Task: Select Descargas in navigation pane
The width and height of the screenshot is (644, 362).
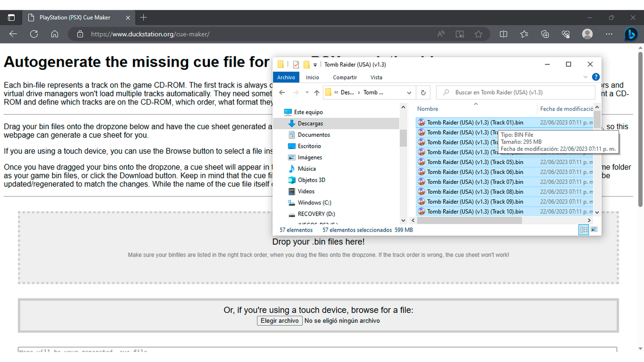Action: click(x=310, y=123)
